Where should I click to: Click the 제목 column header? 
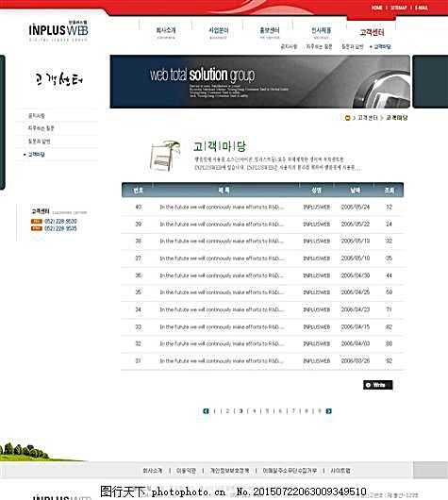click(x=224, y=191)
